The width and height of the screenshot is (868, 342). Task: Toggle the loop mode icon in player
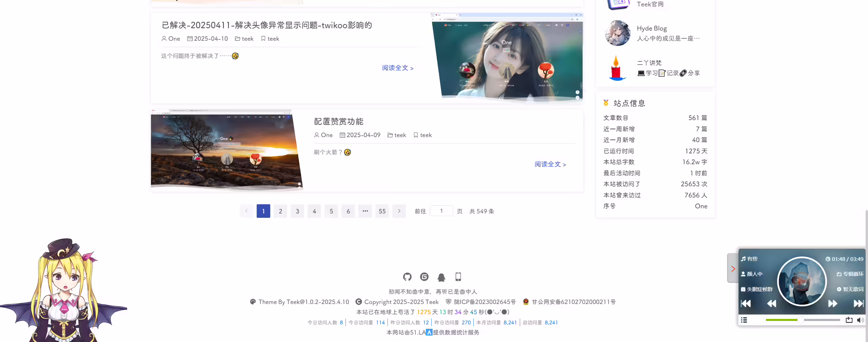pos(849,320)
